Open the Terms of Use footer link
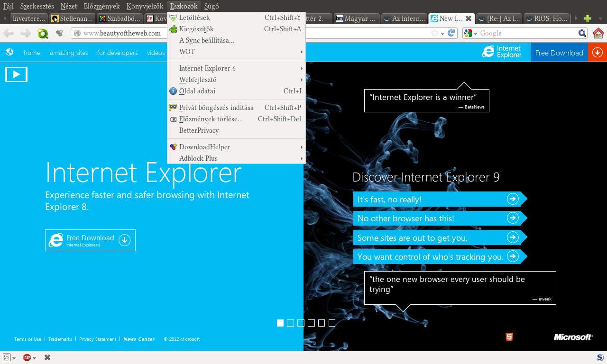Screen dimensions: 607x364 (28, 339)
